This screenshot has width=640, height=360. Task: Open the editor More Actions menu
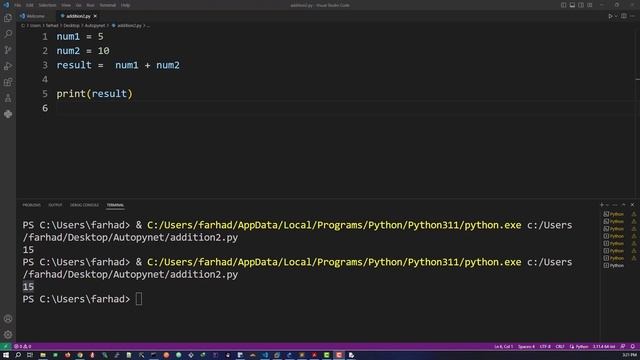(632, 16)
